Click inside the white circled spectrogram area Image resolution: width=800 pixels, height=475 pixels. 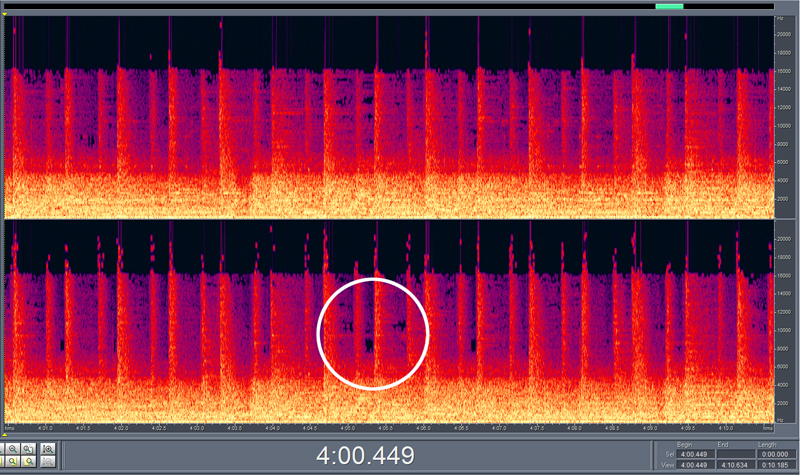372,333
